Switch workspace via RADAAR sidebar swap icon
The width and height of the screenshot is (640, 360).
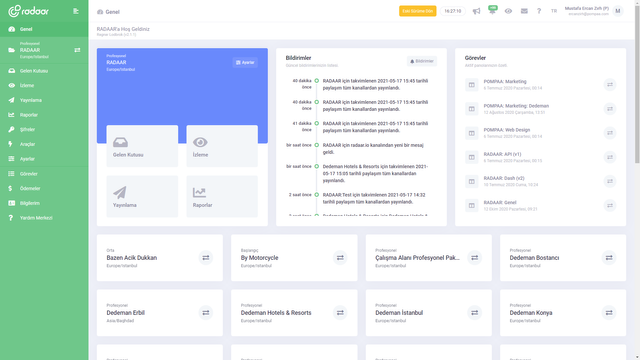click(77, 50)
